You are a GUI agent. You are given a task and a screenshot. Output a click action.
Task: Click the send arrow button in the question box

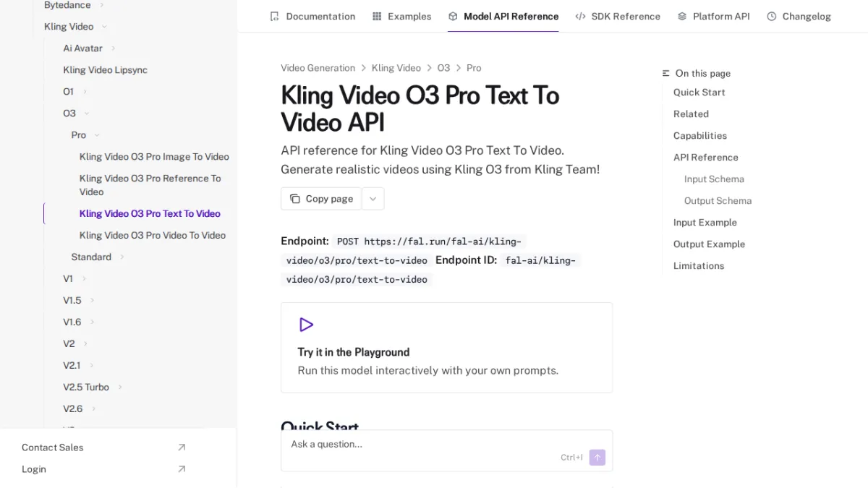pos(597,457)
